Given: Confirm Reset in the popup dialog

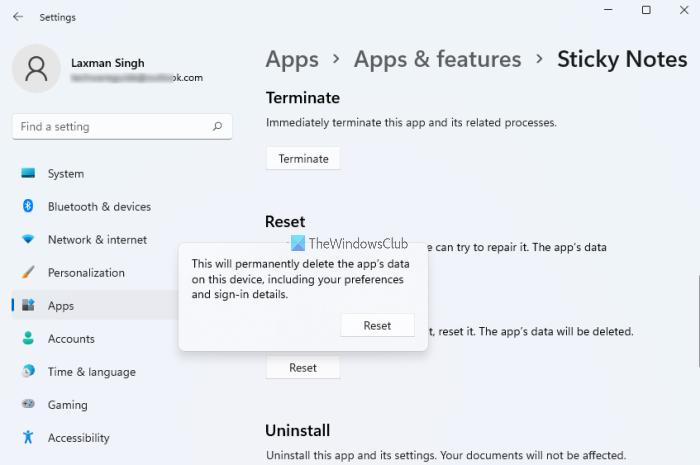Looking at the screenshot, I should tap(377, 325).
